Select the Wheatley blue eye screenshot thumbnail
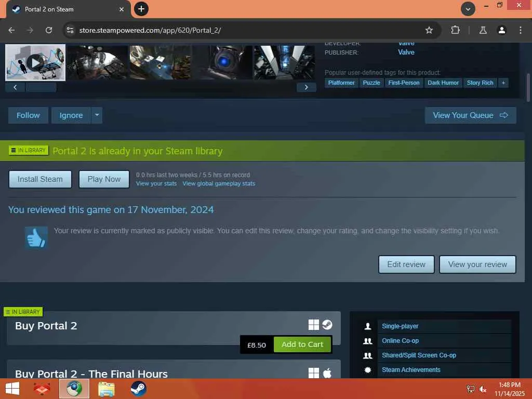Viewport: 532px width, 399px height. click(x=222, y=62)
